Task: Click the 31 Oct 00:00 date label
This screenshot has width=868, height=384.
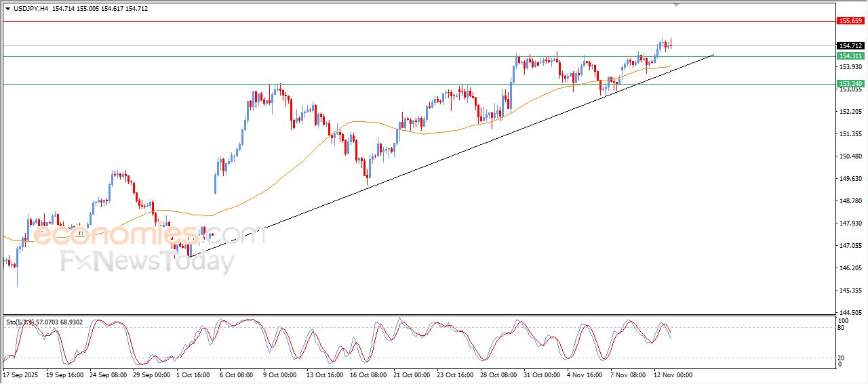Action: tap(540, 375)
